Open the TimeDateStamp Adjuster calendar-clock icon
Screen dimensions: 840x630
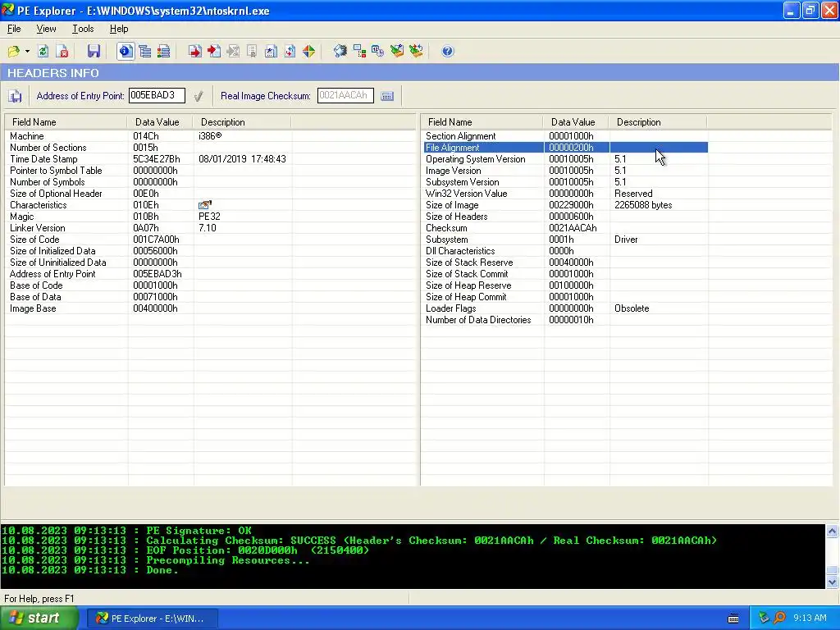point(377,52)
